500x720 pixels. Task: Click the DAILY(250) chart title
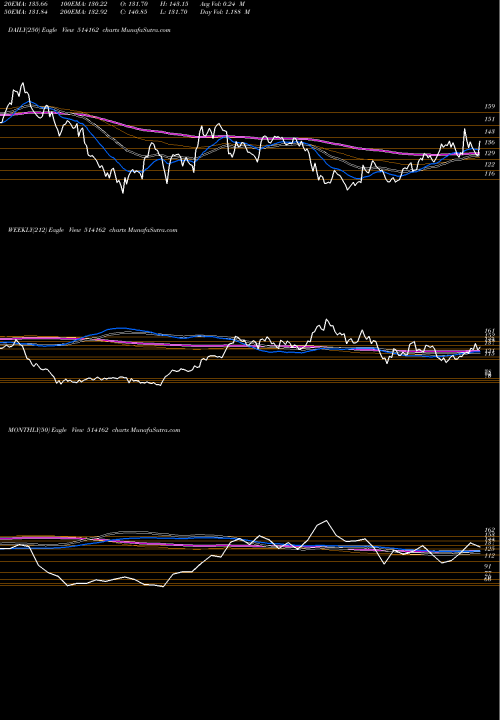89,30
